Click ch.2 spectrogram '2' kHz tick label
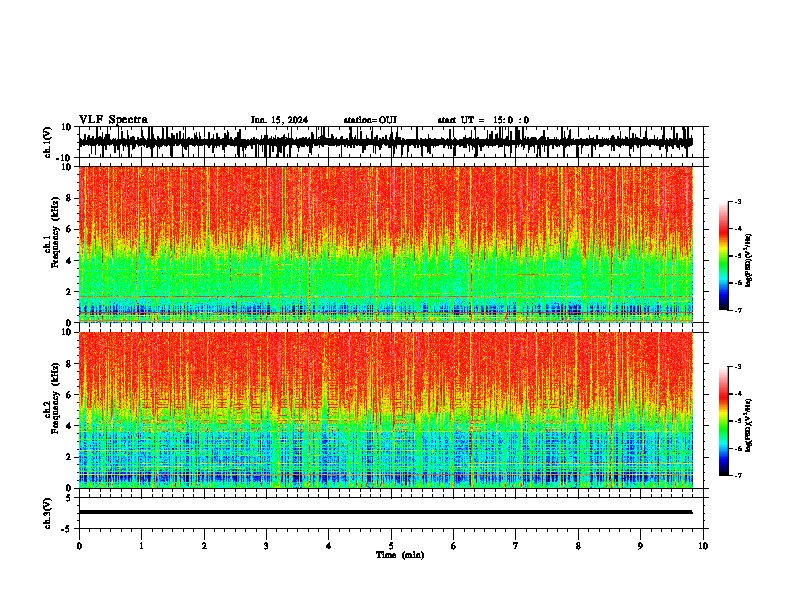The width and height of the screenshot is (792, 612). click(70, 457)
